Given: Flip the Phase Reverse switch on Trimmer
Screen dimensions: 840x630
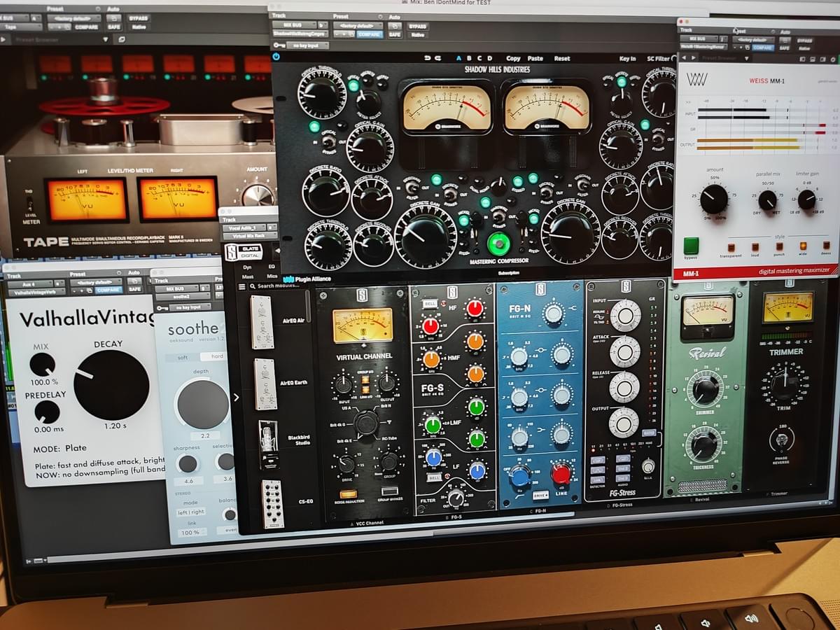Looking at the screenshot, I should pos(782,440).
